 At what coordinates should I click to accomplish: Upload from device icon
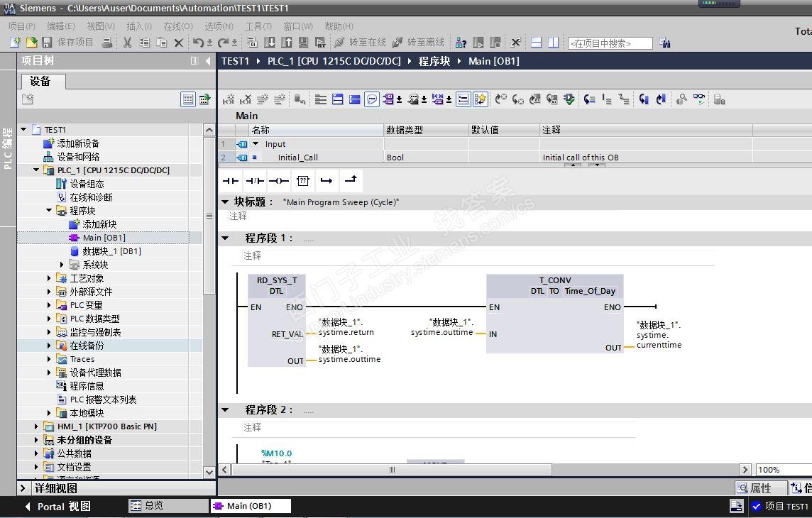pyautogui.click(x=286, y=43)
